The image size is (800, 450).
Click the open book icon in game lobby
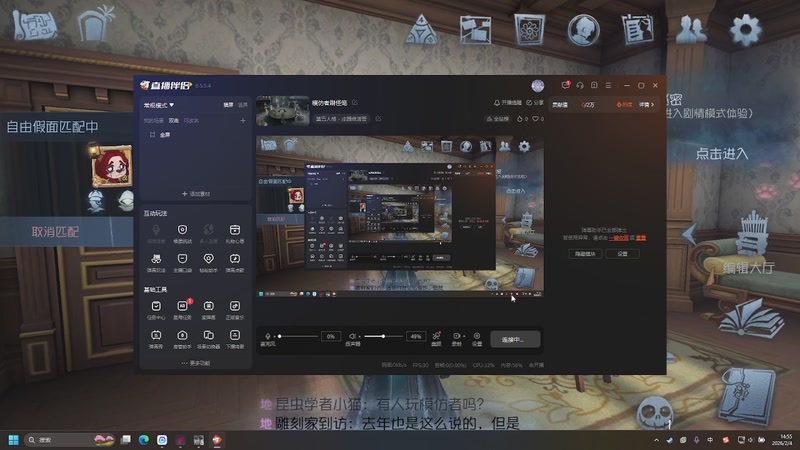click(x=750, y=320)
